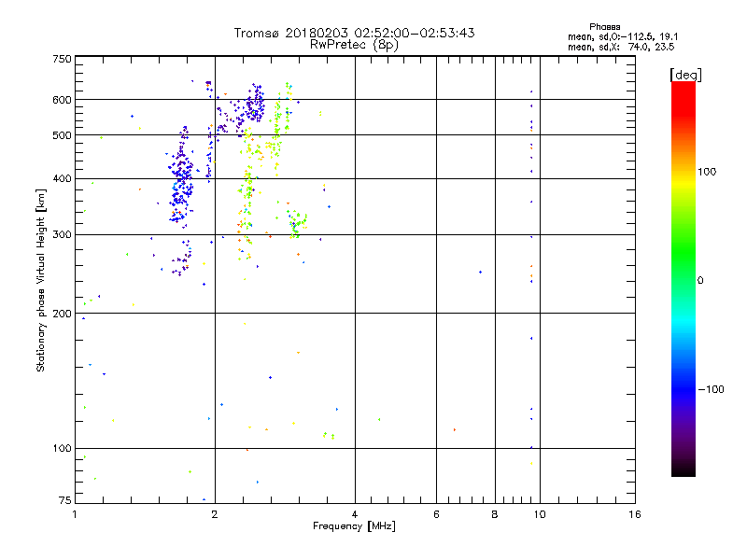
Task: Click the isolated blue point near 7.5 MHz
Action: 480,273
